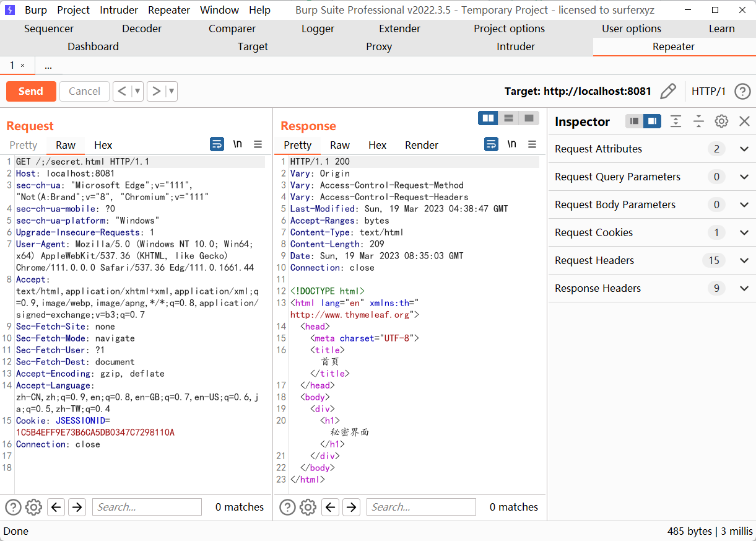The height and width of the screenshot is (541, 756).
Task: Open the Logger tab
Action: pos(318,29)
